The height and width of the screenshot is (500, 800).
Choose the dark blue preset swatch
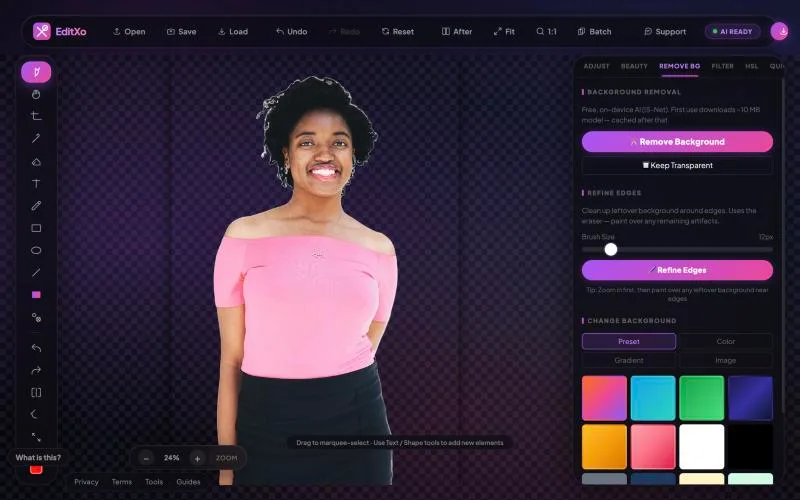[x=750, y=398]
